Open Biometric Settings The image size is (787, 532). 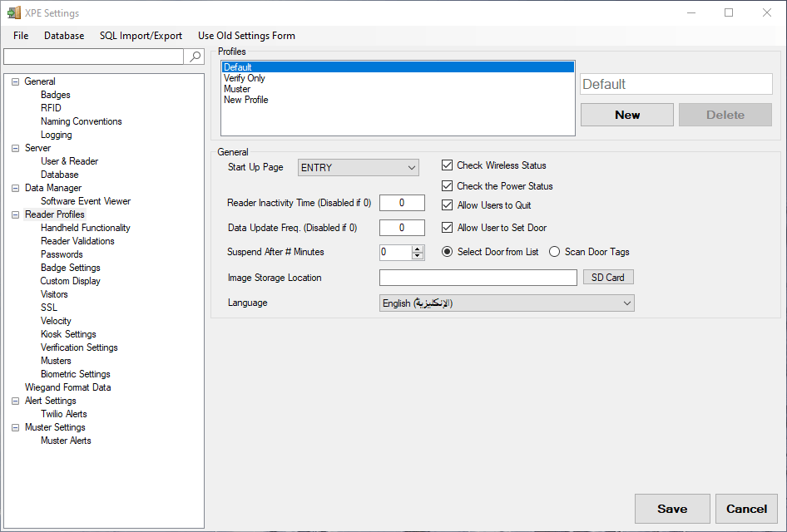pos(75,374)
